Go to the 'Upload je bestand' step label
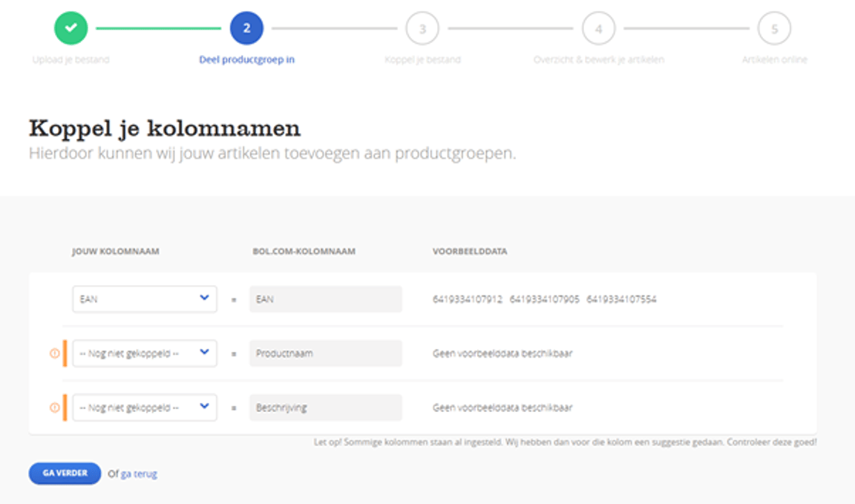The width and height of the screenshot is (855, 504). [71, 59]
